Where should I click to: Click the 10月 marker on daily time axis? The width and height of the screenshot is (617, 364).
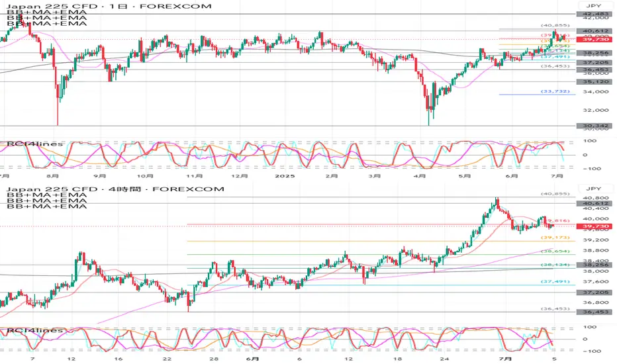145,176
